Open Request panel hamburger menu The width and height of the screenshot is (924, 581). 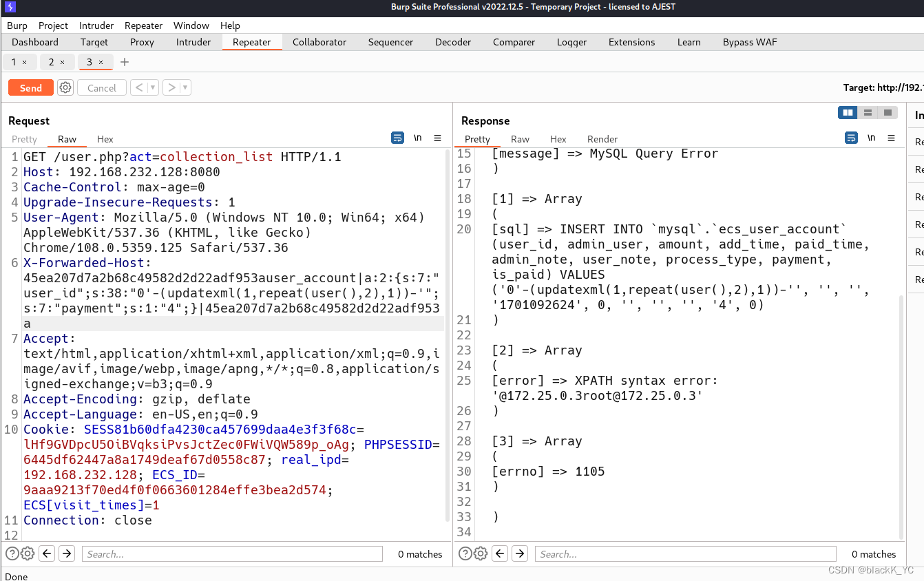pyautogui.click(x=437, y=138)
